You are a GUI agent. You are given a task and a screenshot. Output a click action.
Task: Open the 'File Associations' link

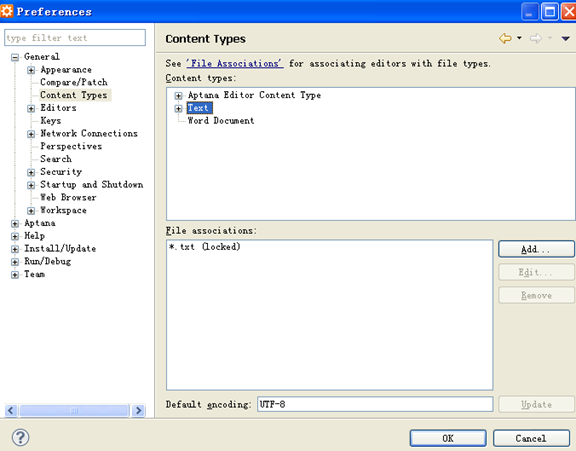(235, 64)
